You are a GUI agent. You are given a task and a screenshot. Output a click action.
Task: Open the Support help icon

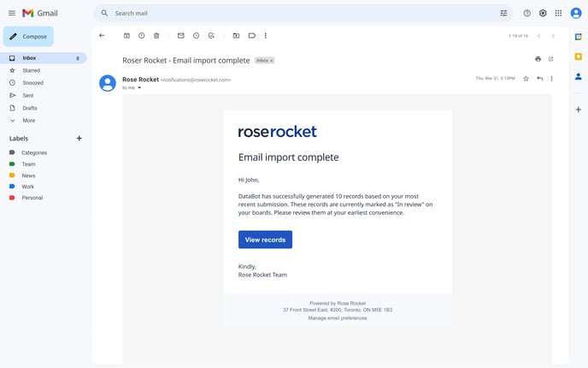(526, 13)
